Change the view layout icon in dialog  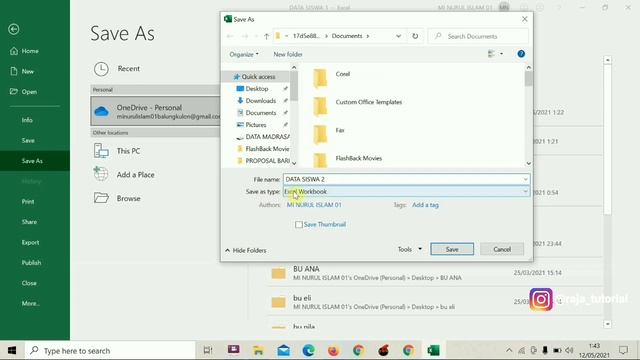pyautogui.click(x=491, y=54)
